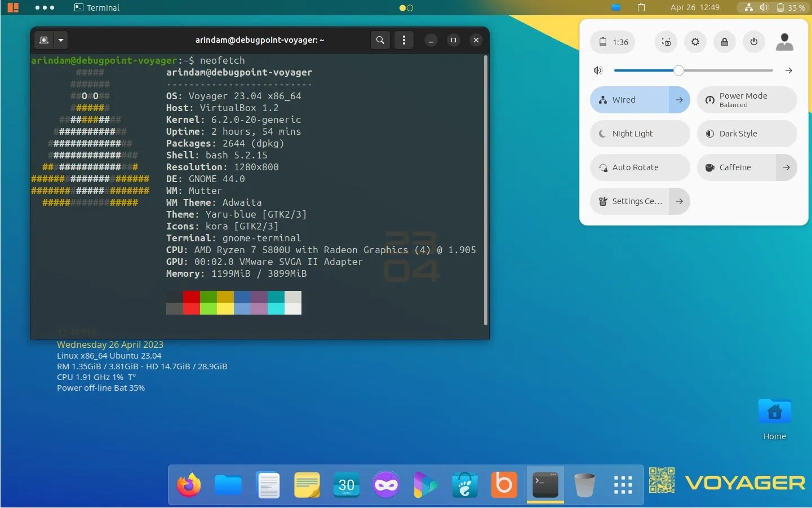The width and height of the screenshot is (812, 508).
Task: Open the terminal hamburger menu
Action: click(404, 40)
